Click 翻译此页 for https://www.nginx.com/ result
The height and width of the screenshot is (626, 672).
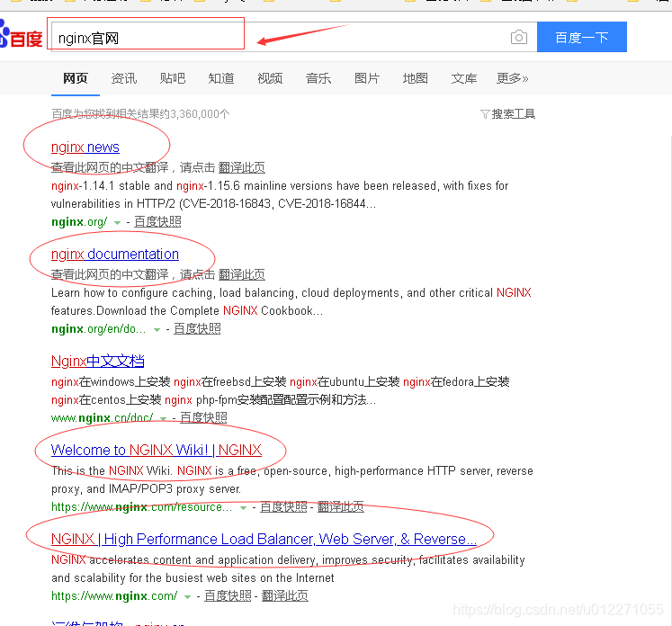pos(284,596)
